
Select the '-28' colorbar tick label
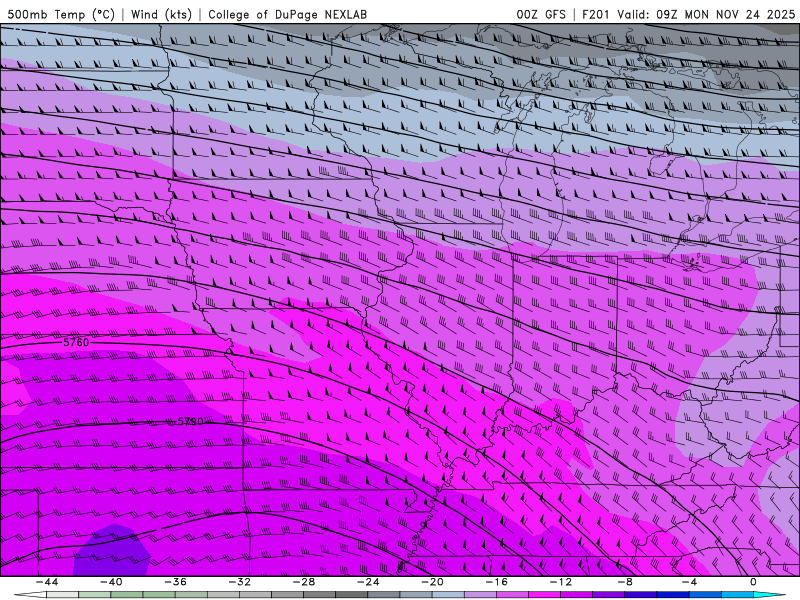(x=304, y=582)
